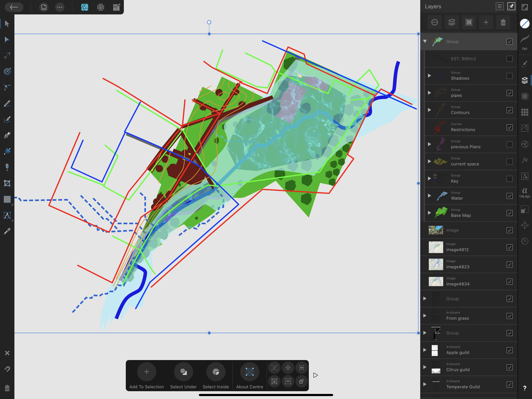Collapse the top-level Group layer

(425, 41)
